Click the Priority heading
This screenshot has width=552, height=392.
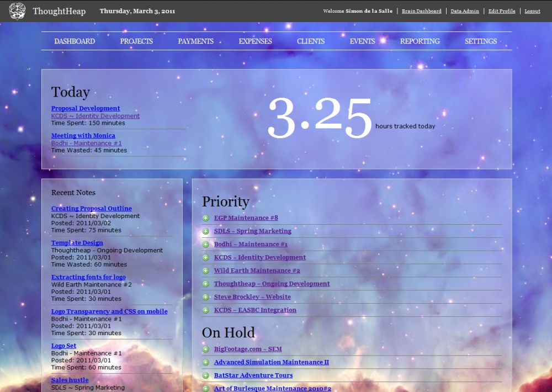coord(226,202)
